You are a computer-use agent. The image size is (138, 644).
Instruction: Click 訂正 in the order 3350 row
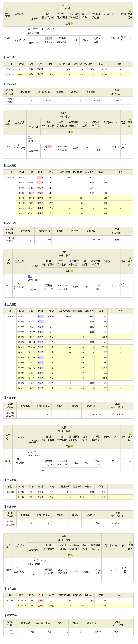click(124, 571)
